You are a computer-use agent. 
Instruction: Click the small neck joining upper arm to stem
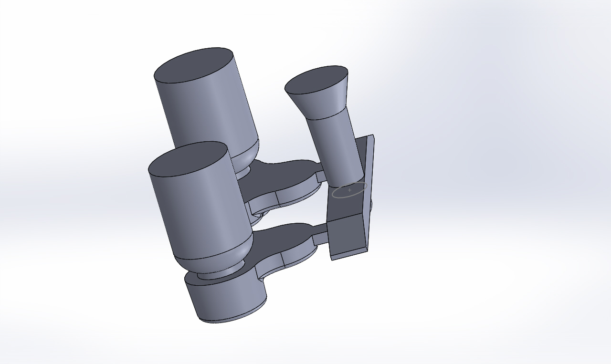point(321,177)
